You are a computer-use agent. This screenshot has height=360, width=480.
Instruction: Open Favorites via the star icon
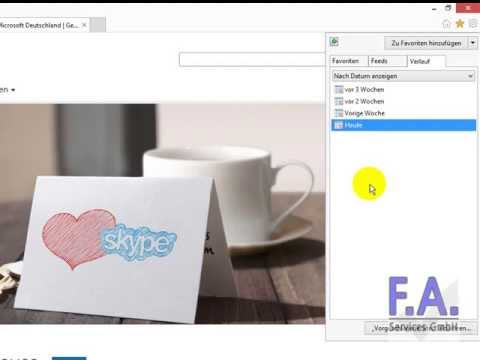point(460,24)
